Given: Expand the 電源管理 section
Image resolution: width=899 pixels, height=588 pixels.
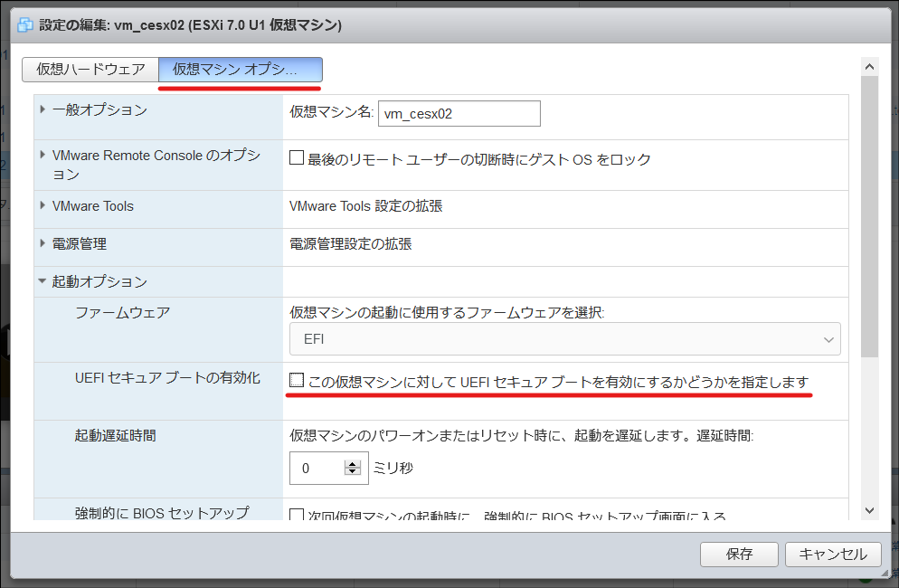Looking at the screenshot, I should tap(42, 242).
